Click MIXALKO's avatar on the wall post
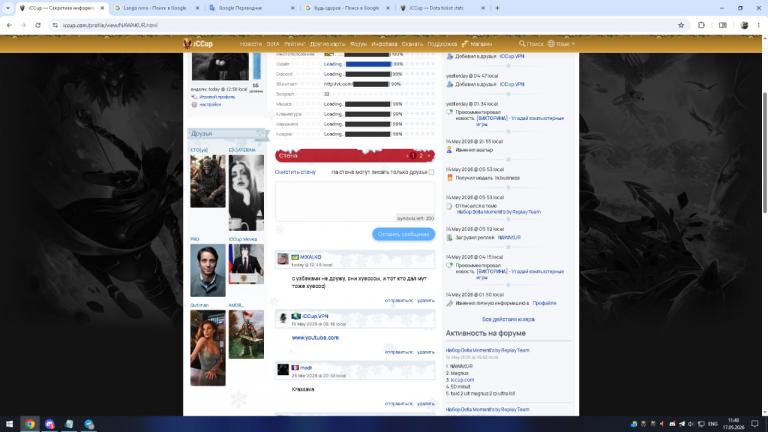Screen dimensions: 768x432 [x=283, y=259]
